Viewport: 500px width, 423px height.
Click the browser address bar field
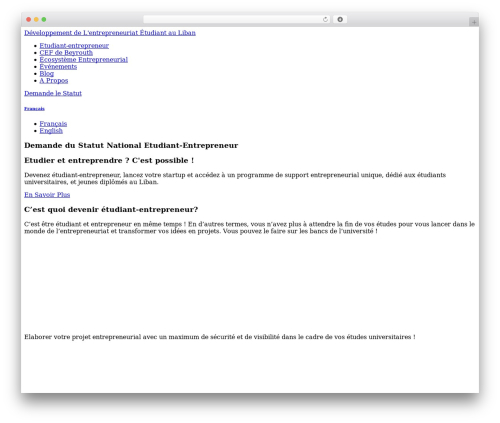pos(237,20)
